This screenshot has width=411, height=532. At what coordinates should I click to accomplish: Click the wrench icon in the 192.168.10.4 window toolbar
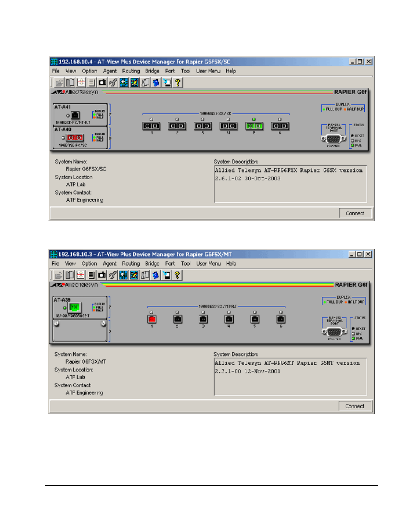(113, 82)
